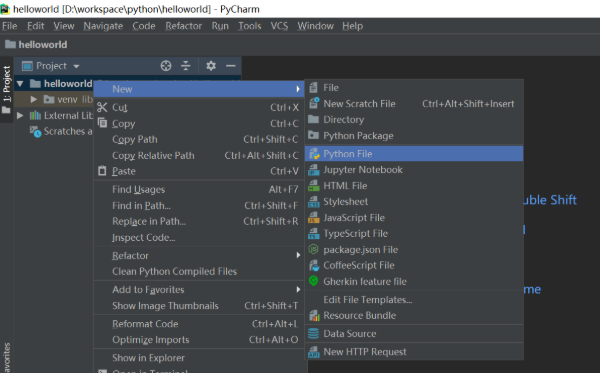This screenshot has height=373, width=600.
Task: Collapse the helloworld root folder arrow
Action: (x=20, y=83)
